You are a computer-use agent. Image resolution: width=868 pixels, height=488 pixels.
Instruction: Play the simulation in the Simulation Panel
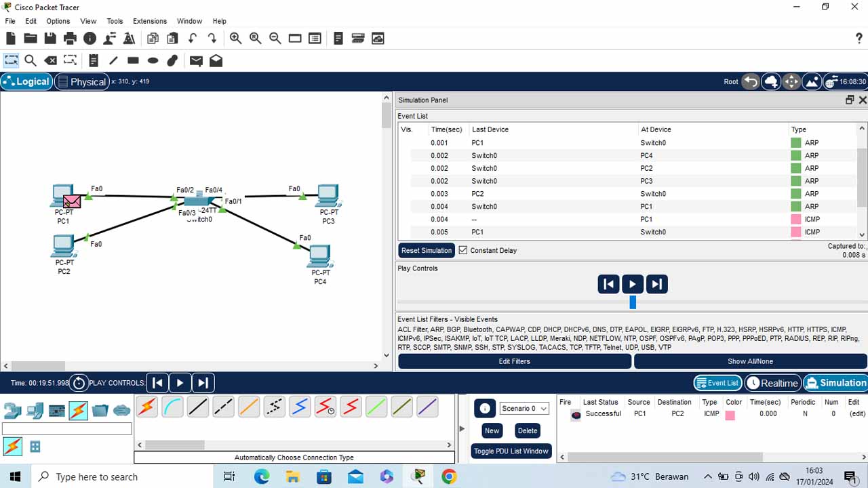[x=632, y=285]
